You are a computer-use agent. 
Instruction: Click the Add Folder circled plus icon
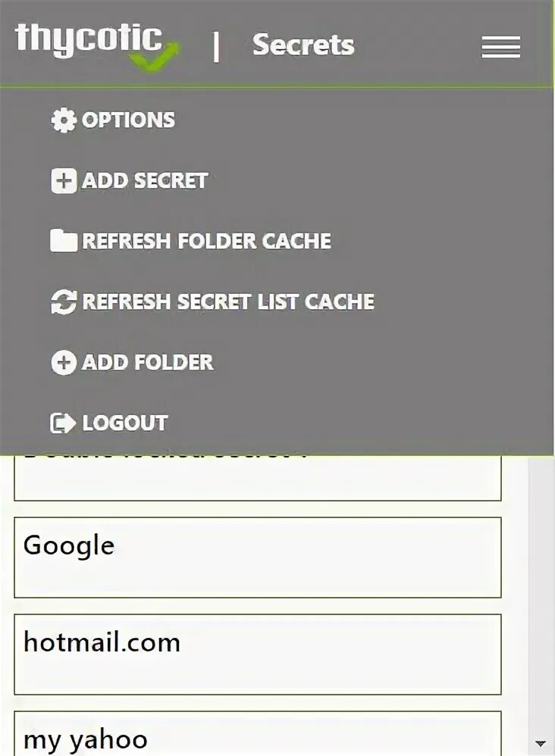63,362
